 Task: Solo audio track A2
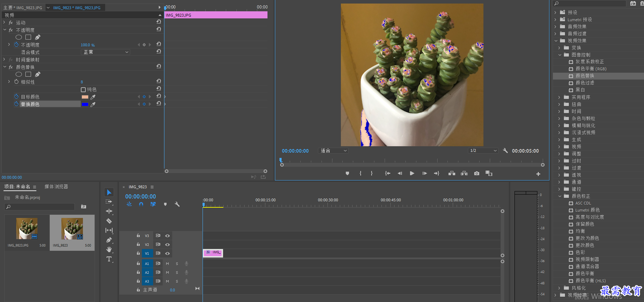pos(177,272)
